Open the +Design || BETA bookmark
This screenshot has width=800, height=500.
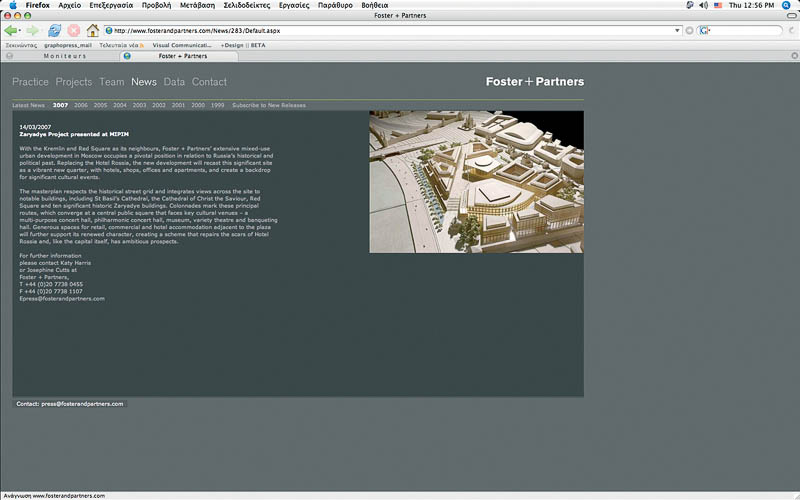(x=243, y=45)
